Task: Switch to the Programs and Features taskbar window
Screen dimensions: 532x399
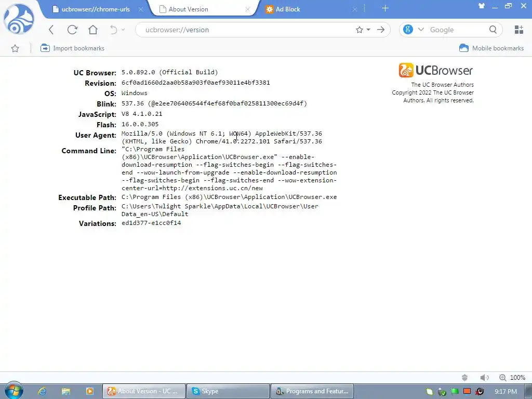Action: pos(312,391)
